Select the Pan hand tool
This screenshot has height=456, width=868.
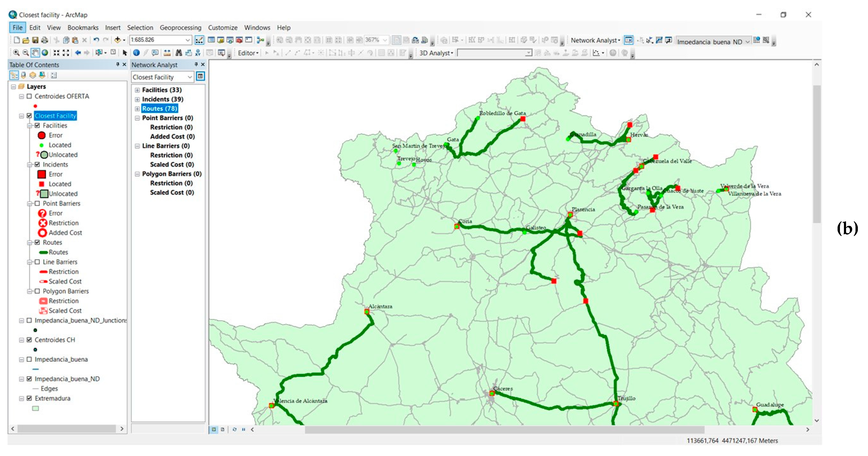pyautogui.click(x=35, y=53)
